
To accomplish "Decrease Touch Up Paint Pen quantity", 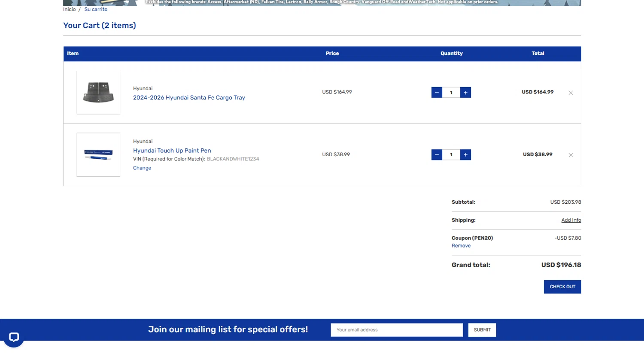I will point(437,155).
